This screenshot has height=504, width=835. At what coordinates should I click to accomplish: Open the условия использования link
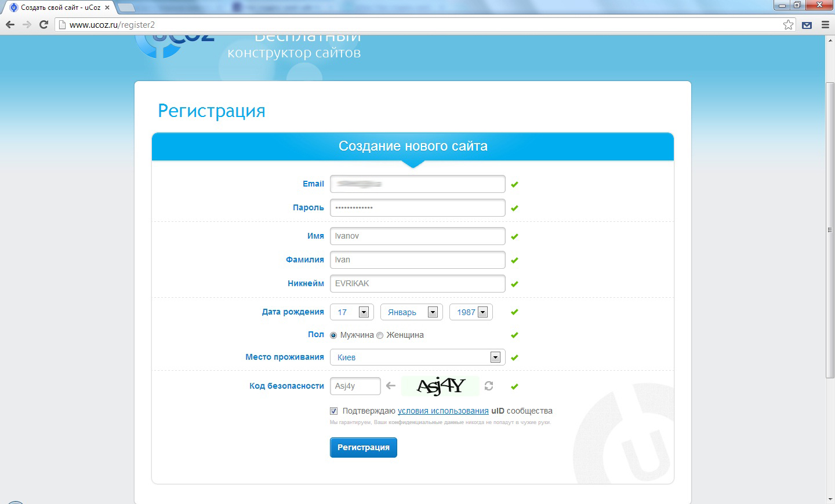coord(443,411)
